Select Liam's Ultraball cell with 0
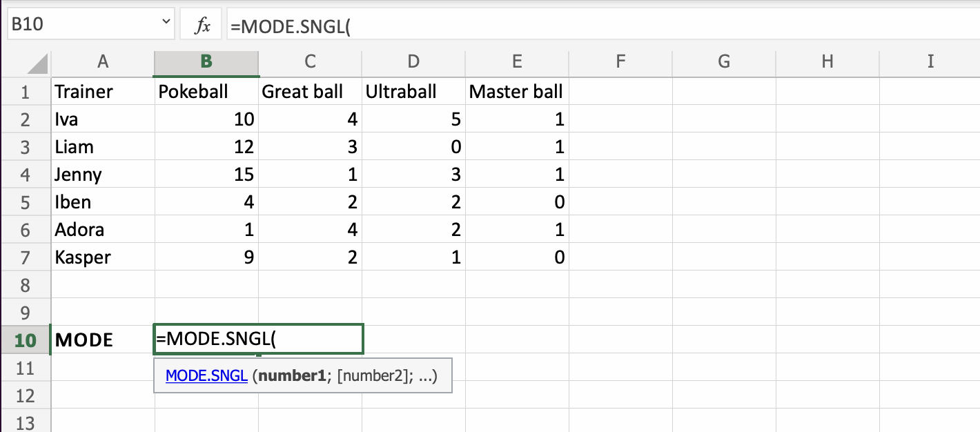 pyautogui.click(x=413, y=147)
